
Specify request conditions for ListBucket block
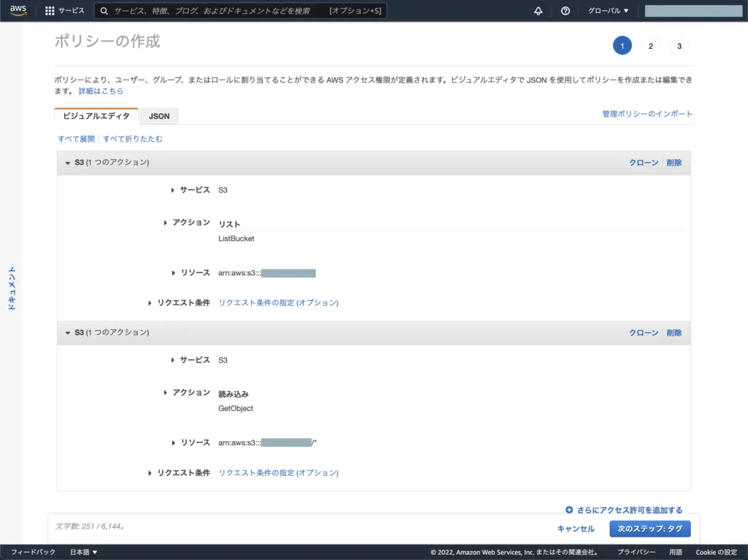click(x=278, y=302)
